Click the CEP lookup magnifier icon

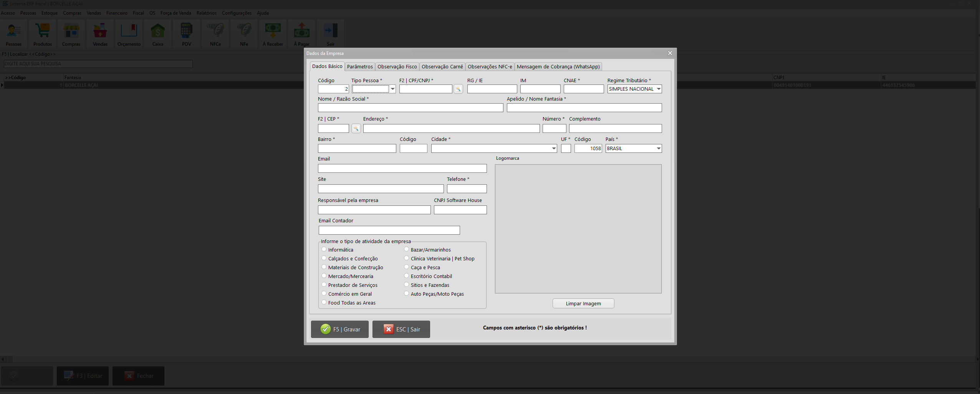pos(356,129)
